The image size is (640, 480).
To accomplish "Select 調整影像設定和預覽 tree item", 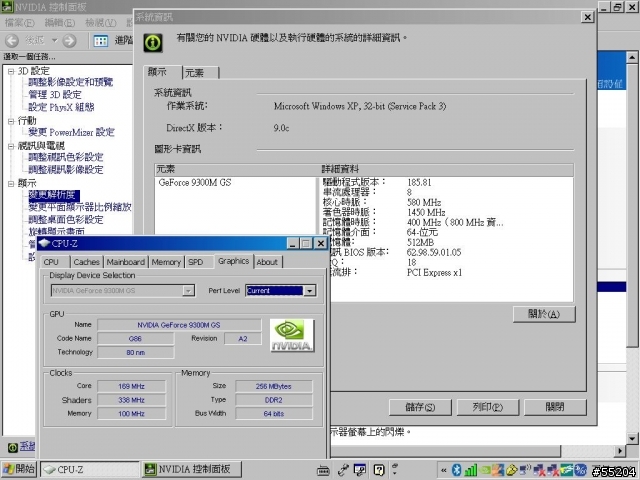I will pos(71,82).
